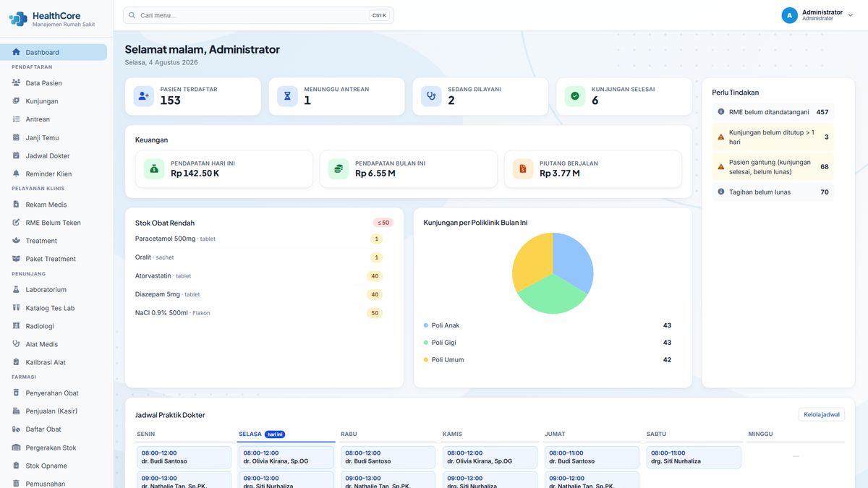
Task: Click the Penjualan (Kasir) icon
Action: [16, 411]
